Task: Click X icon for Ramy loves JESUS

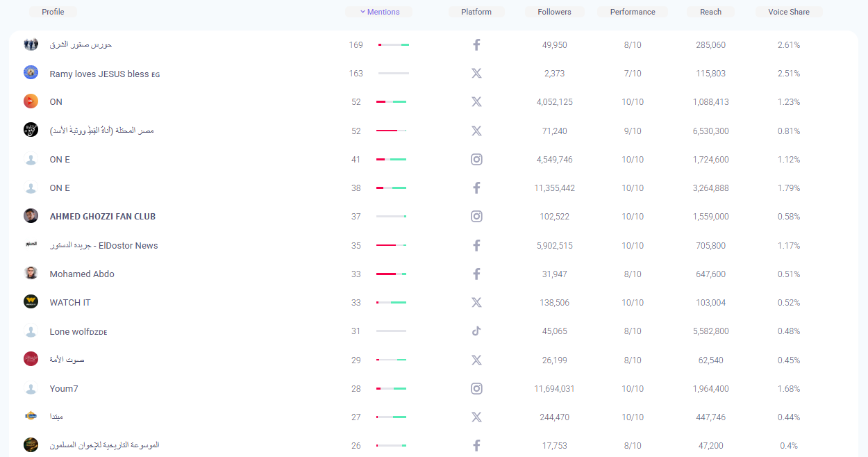Action: click(476, 74)
